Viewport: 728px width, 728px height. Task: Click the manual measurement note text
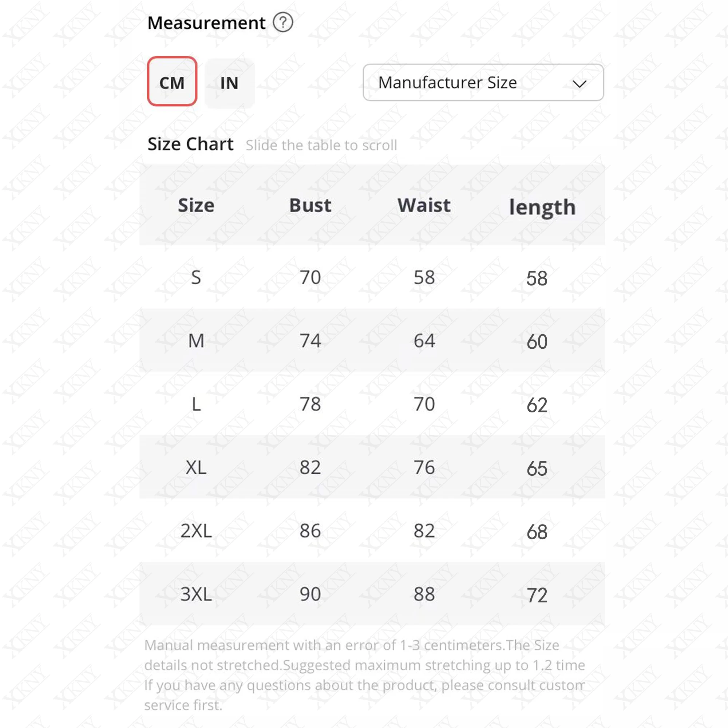(364, 675)
